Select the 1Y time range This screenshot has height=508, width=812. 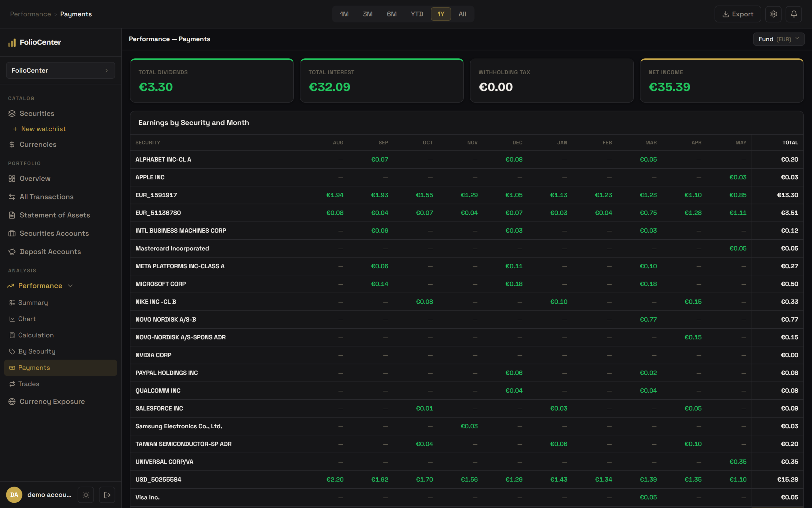pyautogui.click(x=441, y=14)
